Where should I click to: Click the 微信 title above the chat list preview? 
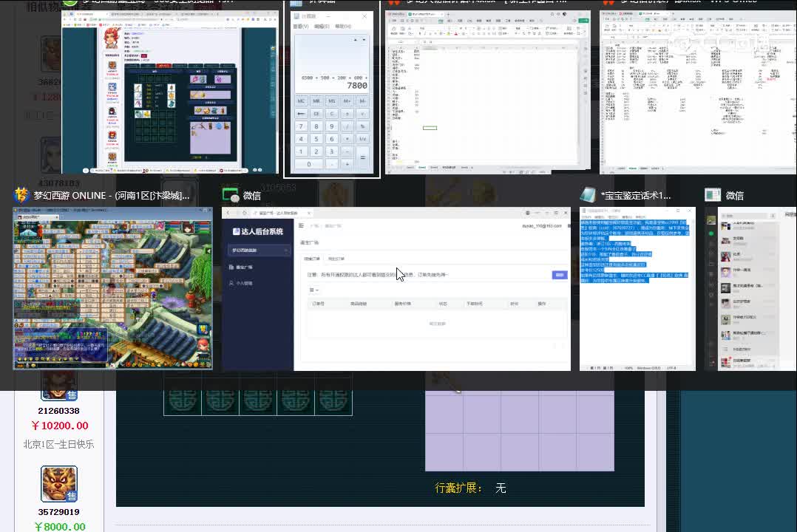click(x=734, y=196)
